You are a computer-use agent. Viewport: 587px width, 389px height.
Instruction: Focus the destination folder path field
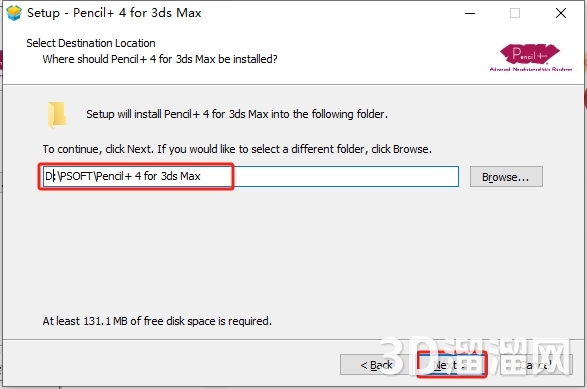pyautogui.click(x=250, y=176)
